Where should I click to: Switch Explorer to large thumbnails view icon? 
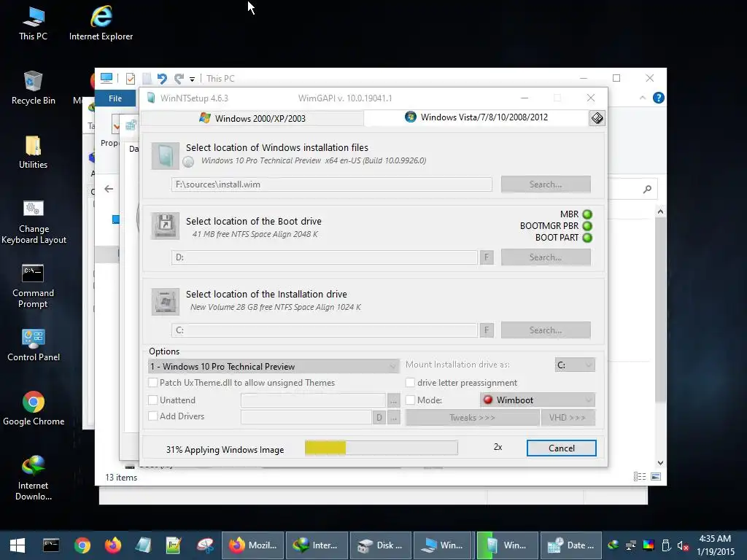656,477
